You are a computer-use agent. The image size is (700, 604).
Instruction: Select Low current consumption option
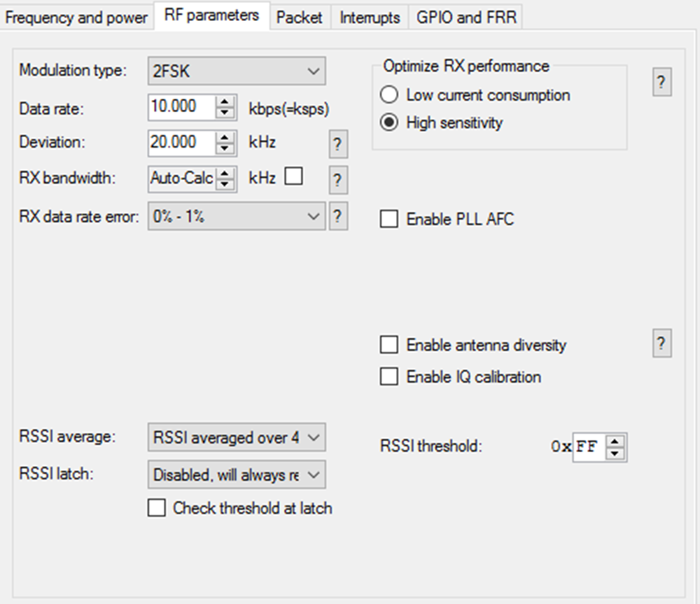click(388, 94)
